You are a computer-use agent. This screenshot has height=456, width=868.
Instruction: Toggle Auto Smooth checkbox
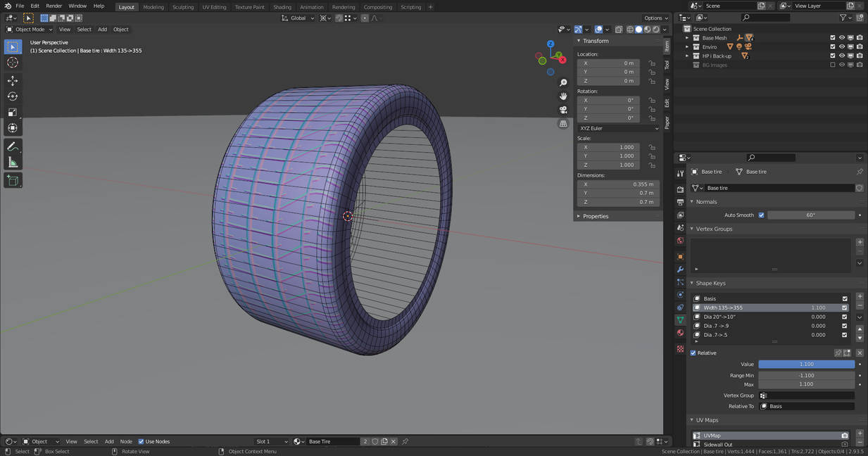[761, 215]
